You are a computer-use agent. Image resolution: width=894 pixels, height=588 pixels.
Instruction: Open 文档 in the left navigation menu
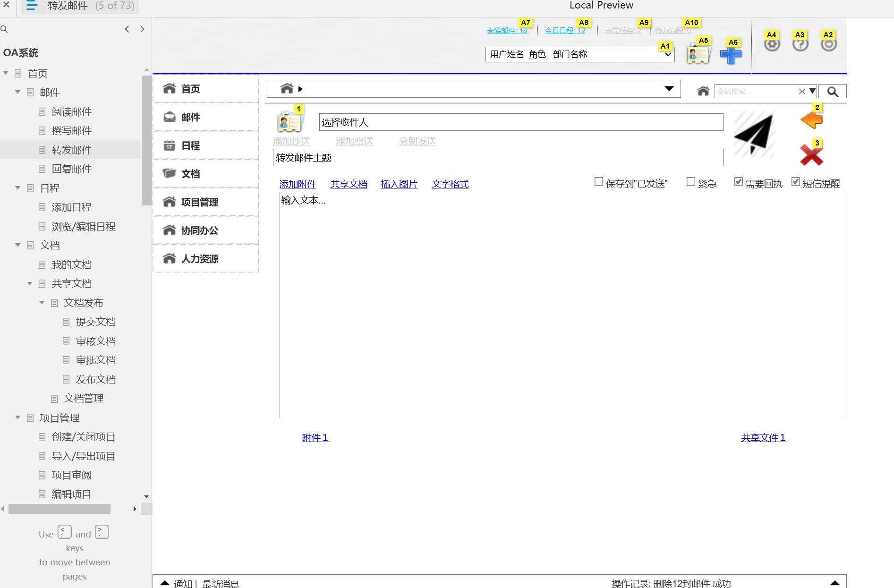205,174
